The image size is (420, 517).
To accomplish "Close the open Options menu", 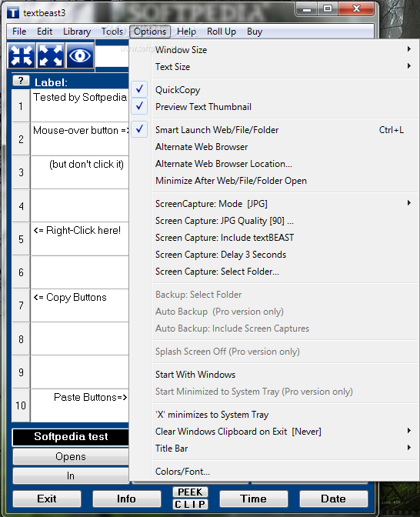I will [150, 32].
